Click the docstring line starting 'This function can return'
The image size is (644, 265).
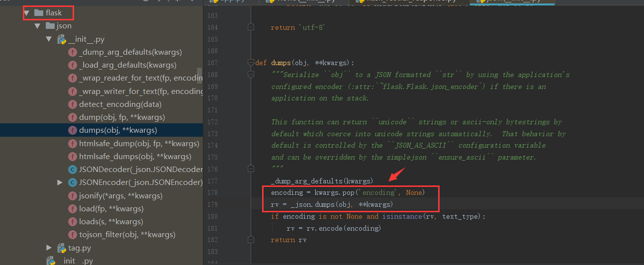[416, 122]
